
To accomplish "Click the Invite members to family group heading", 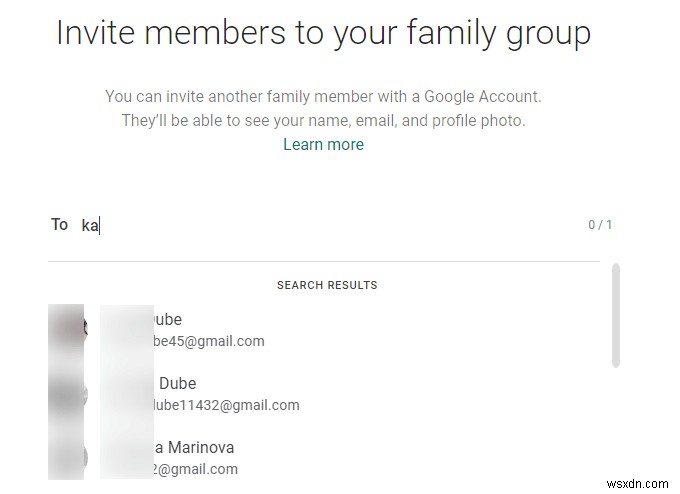I will [324, 33].
